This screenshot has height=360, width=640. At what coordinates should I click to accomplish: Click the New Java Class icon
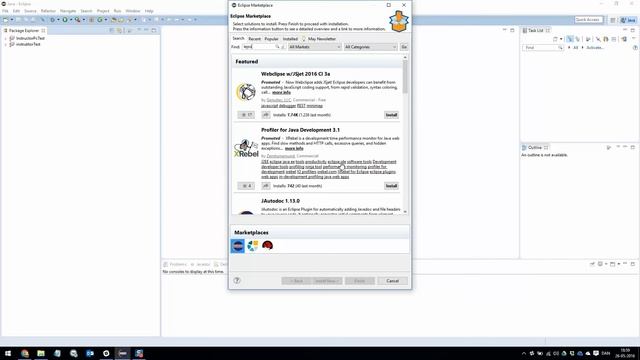click(100, 20)
